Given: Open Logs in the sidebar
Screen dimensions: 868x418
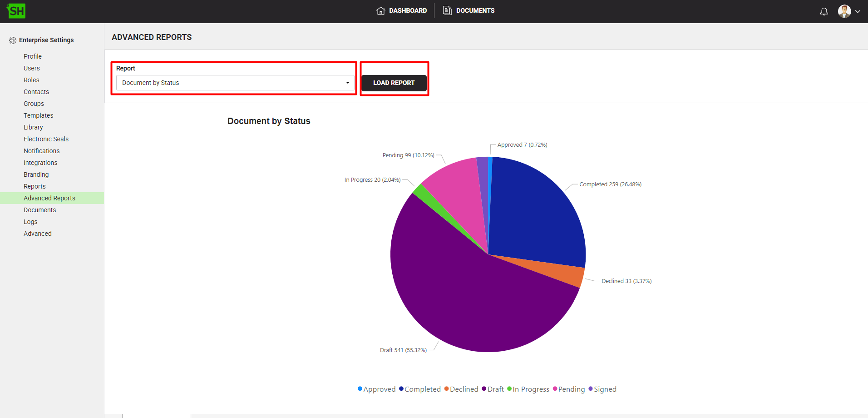Looking at the screenshot, I should click(30, 222).
